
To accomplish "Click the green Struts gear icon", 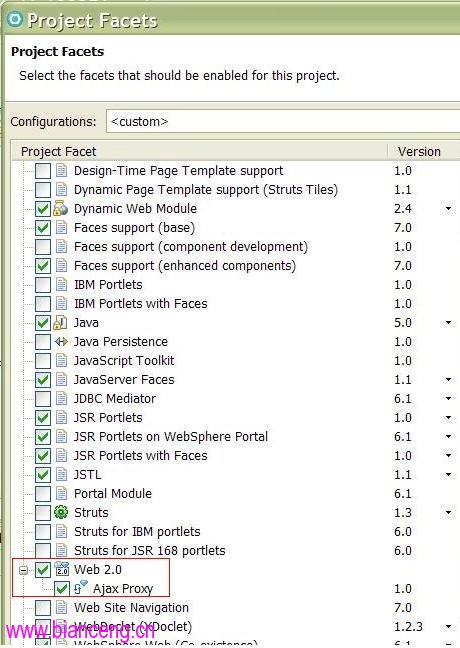I will point(61,512).
